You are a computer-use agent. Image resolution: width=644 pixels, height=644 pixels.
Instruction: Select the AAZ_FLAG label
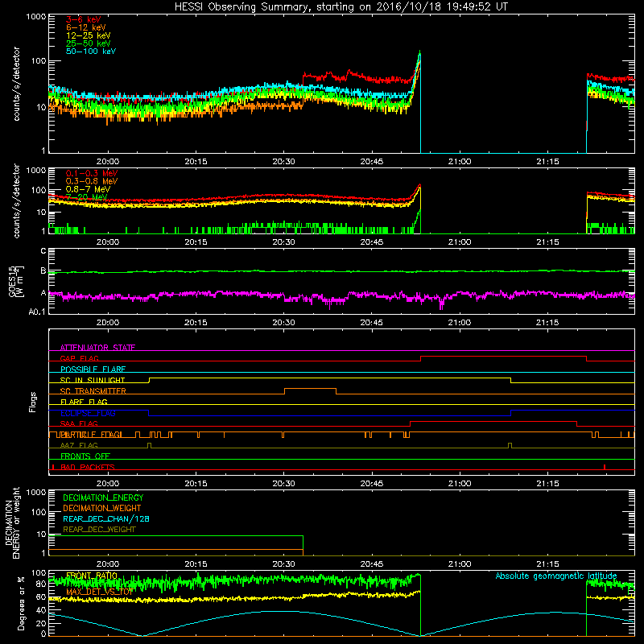(79, 445)
